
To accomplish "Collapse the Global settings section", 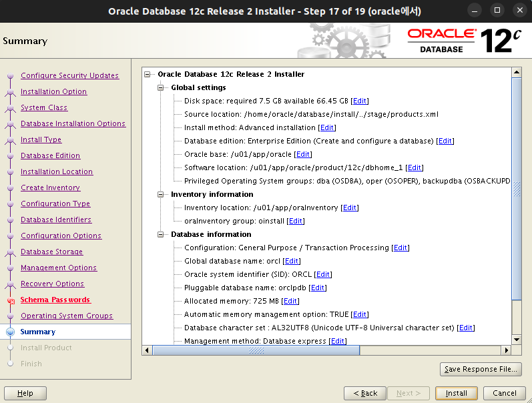I will 160,87.
